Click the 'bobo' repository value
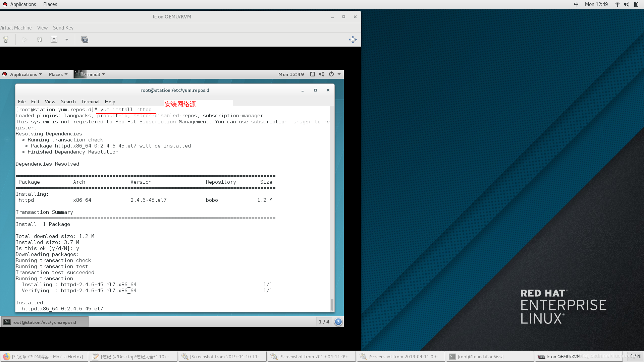Image resolution: width=644 pixels, height=362 pixels. 212,200
